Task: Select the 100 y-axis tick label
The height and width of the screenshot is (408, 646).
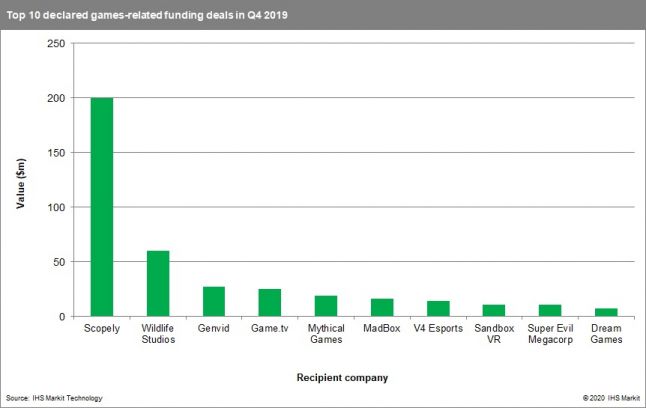Action: [x=57, y=208]
